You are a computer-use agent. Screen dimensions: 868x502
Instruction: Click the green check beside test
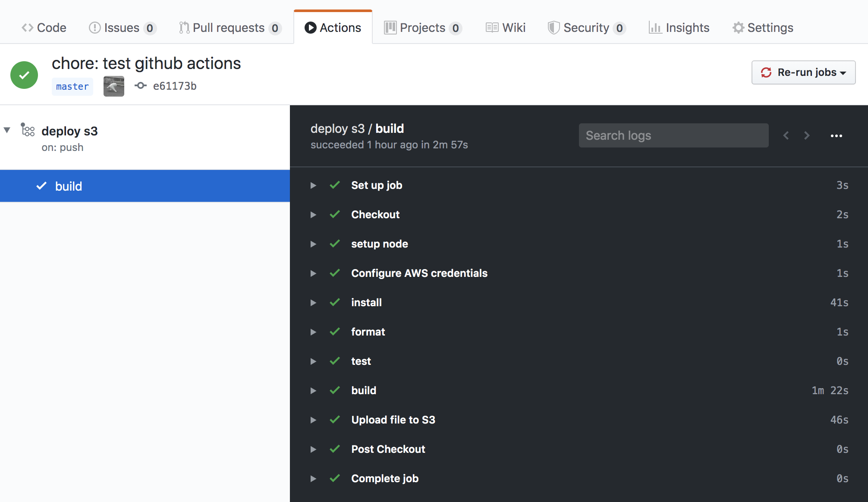(335, 361)
